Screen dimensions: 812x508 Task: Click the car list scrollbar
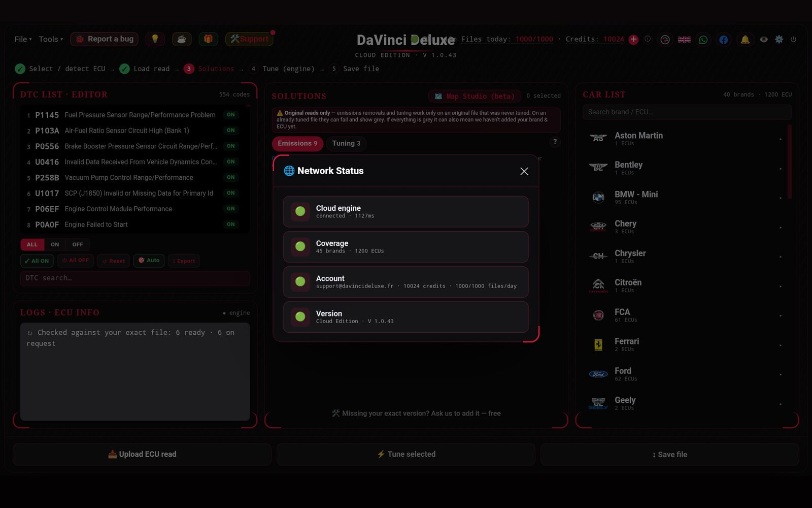[x=789, y=162]
